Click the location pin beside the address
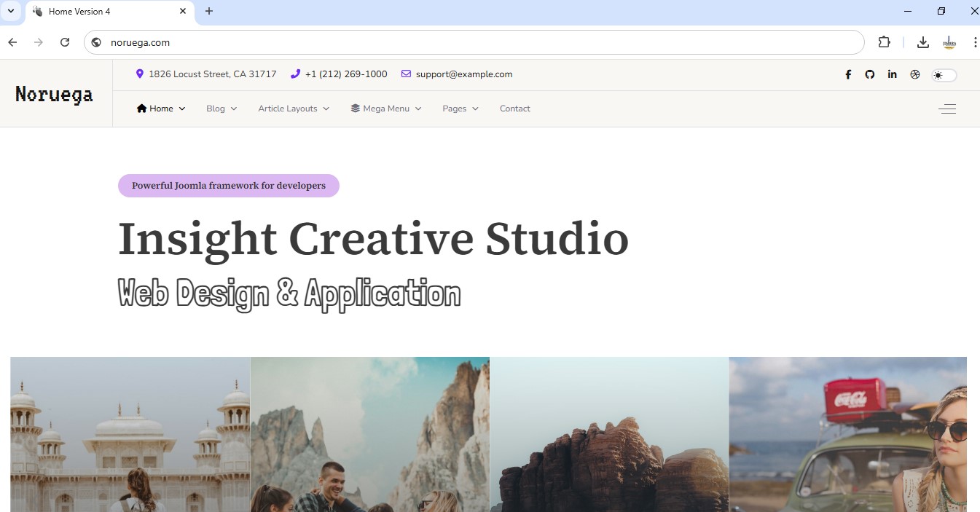980x512 pixels. (x=140, y=74)
